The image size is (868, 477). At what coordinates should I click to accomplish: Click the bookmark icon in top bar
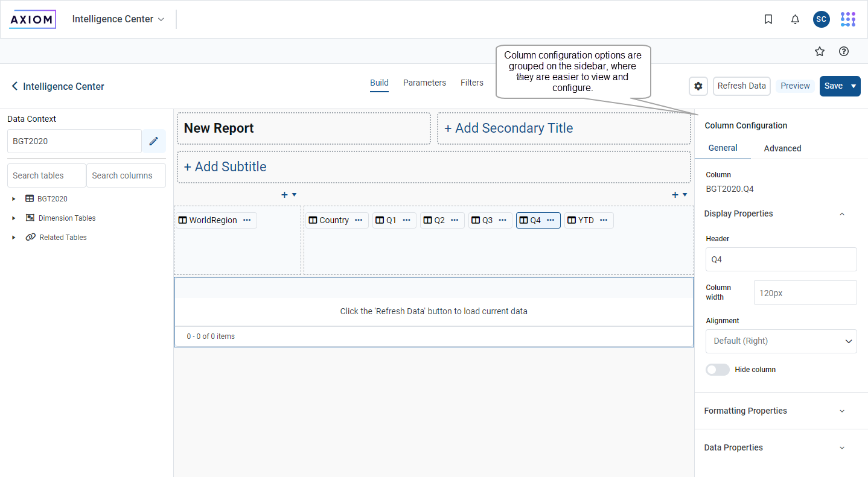pyautogui.click(x=768, y=19)
